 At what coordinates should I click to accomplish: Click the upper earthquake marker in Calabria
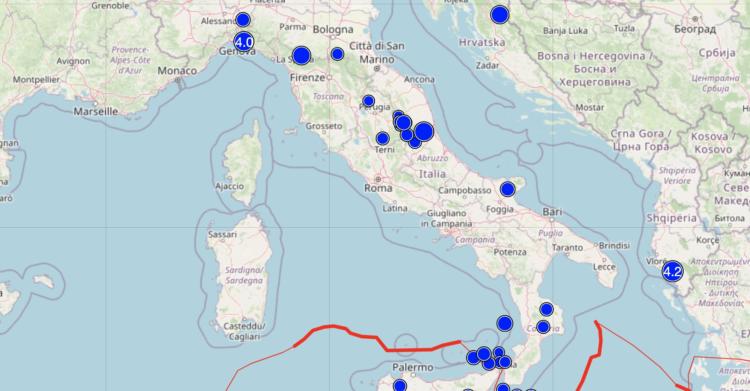click(x=547, y=309)
